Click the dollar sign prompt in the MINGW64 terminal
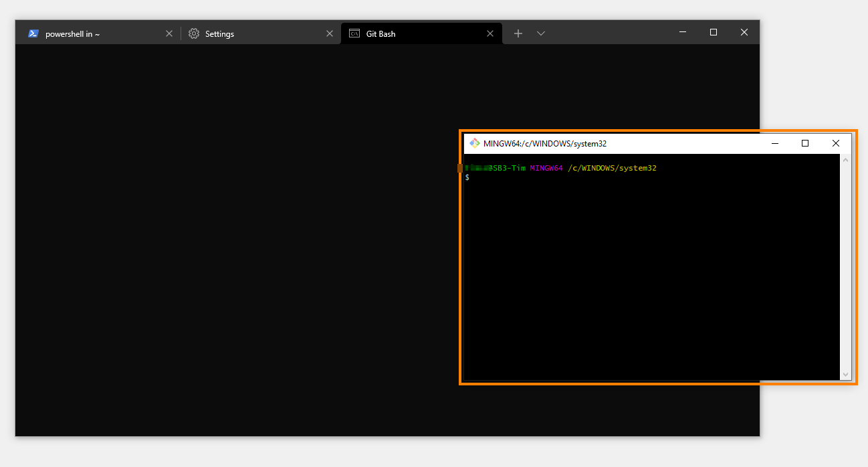Image resolution: width=868 pixels, height=467 pixels. 467,177
